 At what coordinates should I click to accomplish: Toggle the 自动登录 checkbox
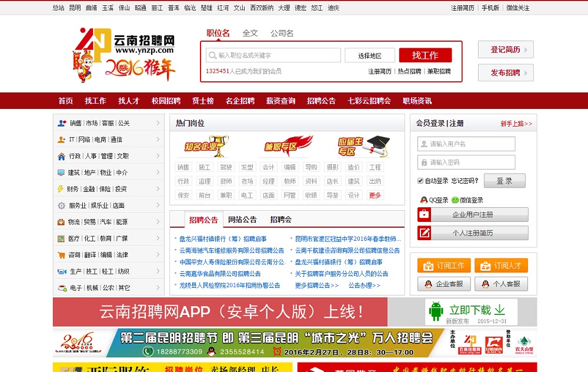[x=420, y=181]
